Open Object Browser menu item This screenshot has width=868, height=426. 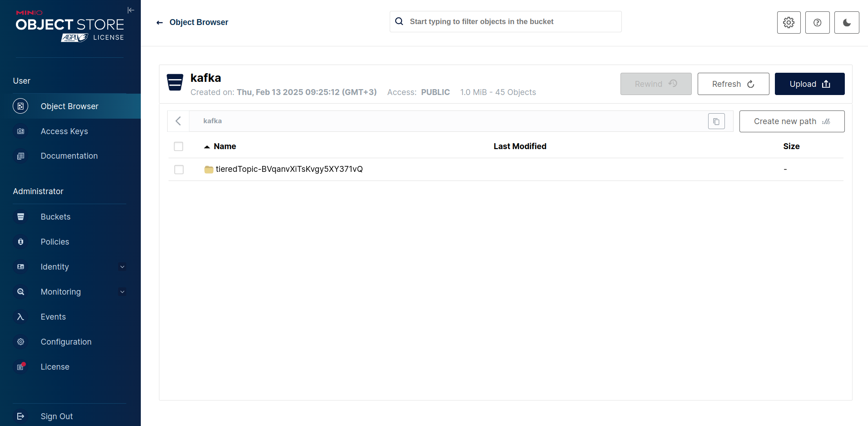coord(70,106)
